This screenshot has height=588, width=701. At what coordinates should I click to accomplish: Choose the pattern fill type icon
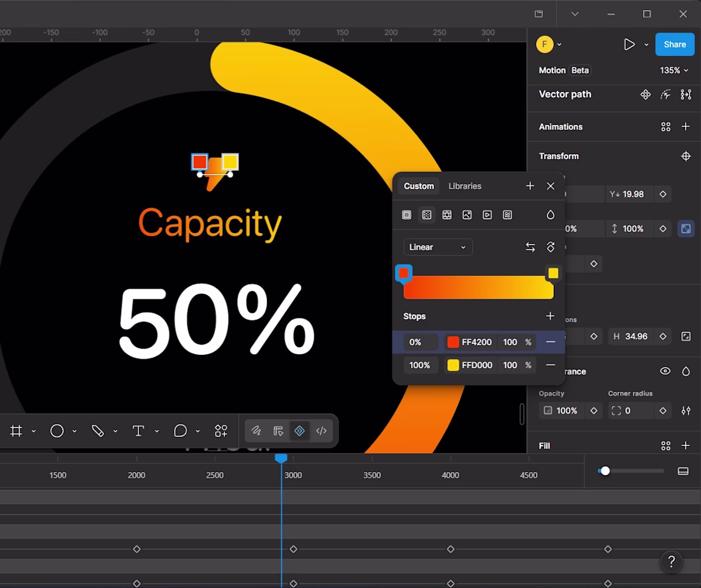point(447,215)
